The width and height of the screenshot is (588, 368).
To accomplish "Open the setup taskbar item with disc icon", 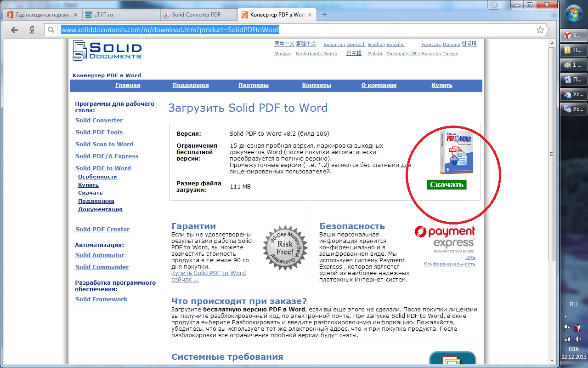I will (573, 109).
